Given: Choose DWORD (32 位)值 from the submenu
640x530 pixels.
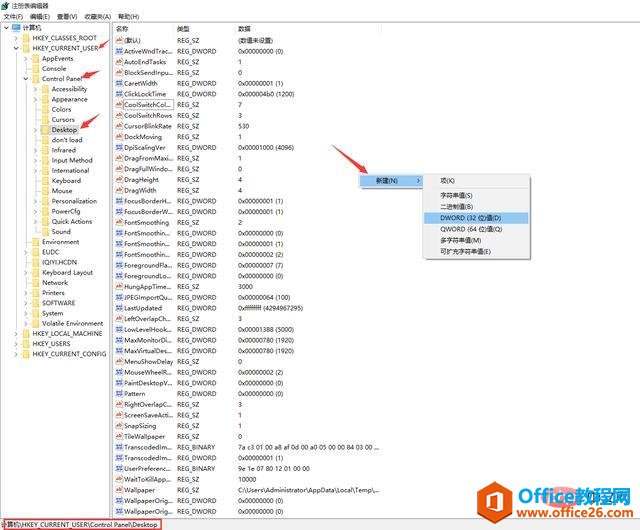Looking at the screenshot, I should point(469,217).
